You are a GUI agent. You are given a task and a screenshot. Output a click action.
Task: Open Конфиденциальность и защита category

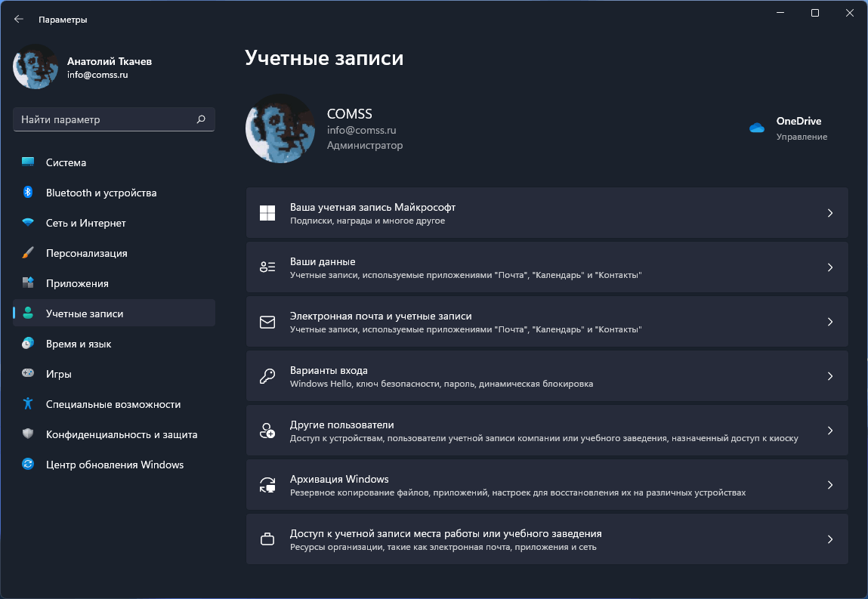114,434
